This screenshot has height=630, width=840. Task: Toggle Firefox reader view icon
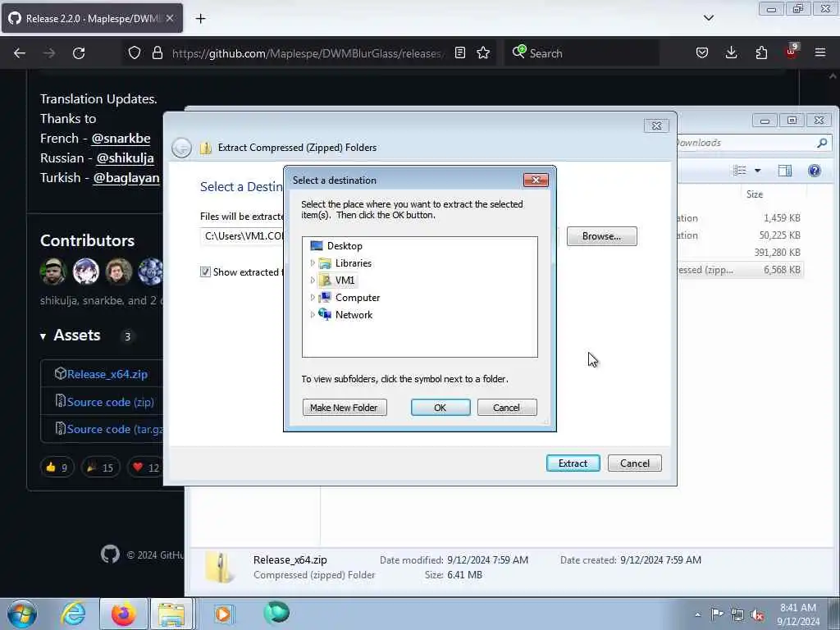pyautogui.click(x=459, y=52)
